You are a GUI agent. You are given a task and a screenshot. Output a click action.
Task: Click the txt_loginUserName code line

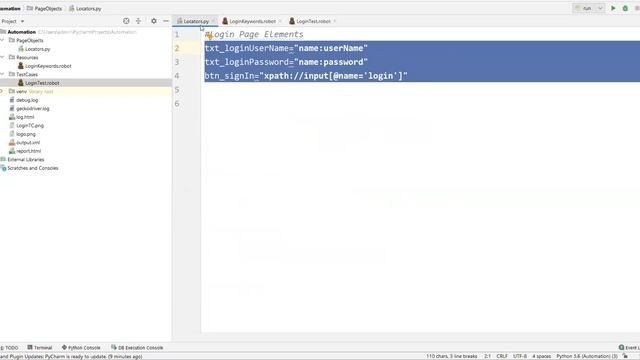pos(286,48)
